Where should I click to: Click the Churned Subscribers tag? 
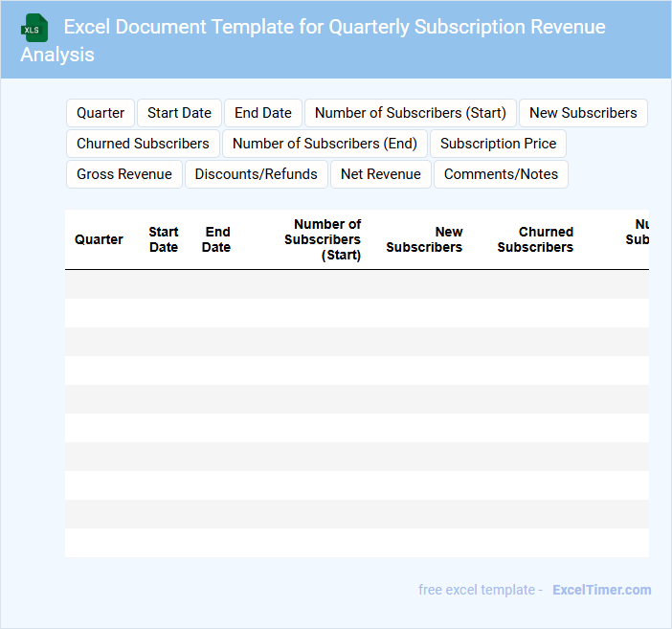coord(143,144)
